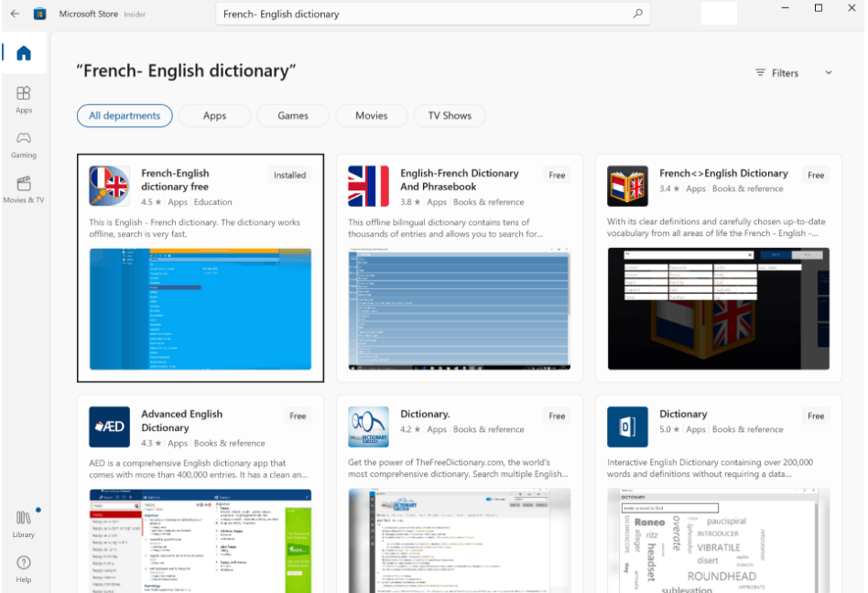Click the "Advanced English Dictionary" title
Image resolution: width=868 pixels, height=593 pixels.
point(181,420)
